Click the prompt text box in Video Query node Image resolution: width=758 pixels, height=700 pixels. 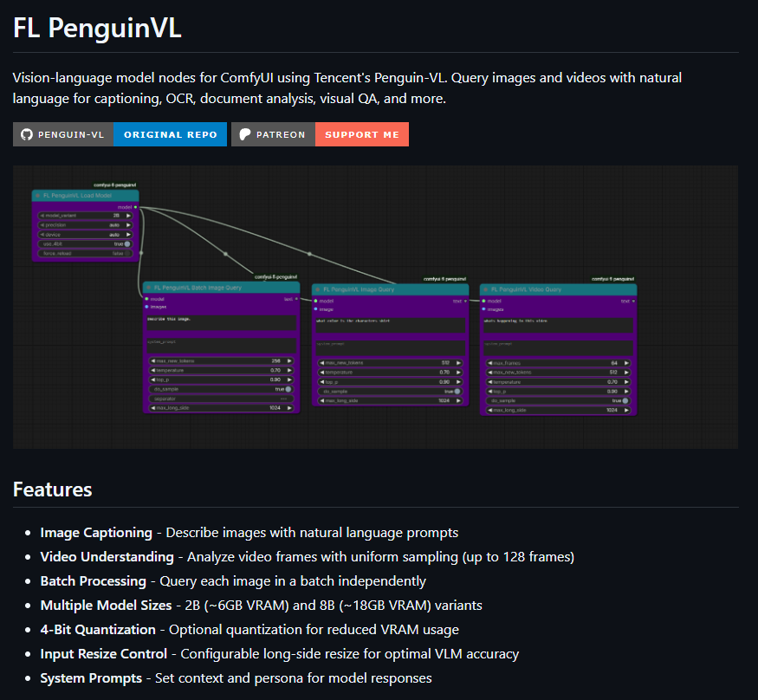(559, 325)
